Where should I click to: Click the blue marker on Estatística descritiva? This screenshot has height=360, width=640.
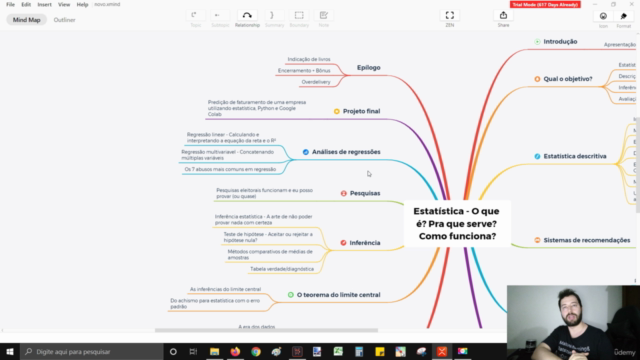(537, 156)
